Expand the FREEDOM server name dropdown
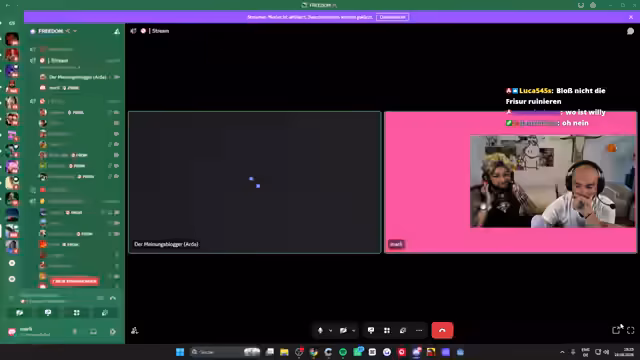Screen dimensions: 640x360 75,31
